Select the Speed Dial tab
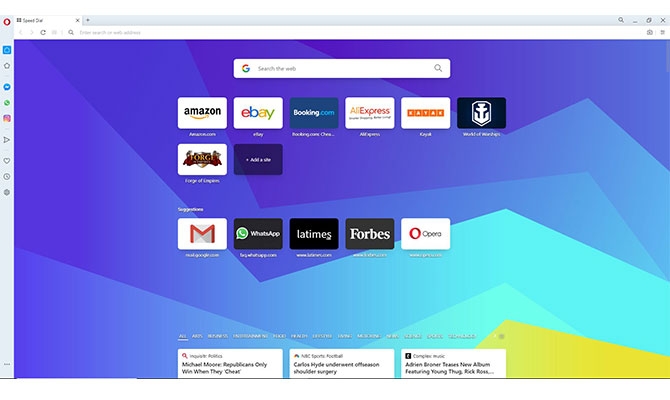 click(48, 21)
